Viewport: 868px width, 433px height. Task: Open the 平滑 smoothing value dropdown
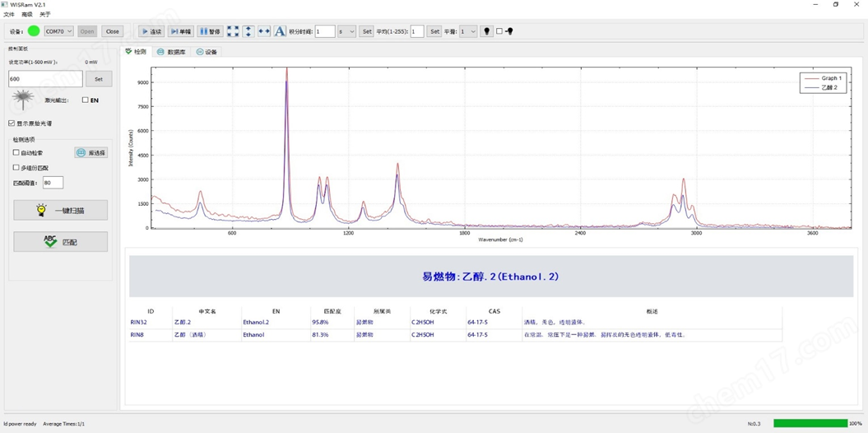468,31
